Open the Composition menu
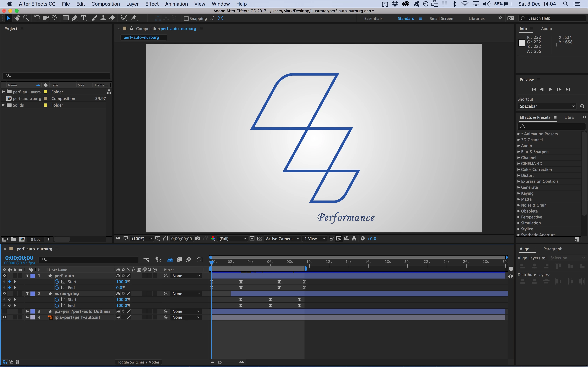 (x=106, y=4)
